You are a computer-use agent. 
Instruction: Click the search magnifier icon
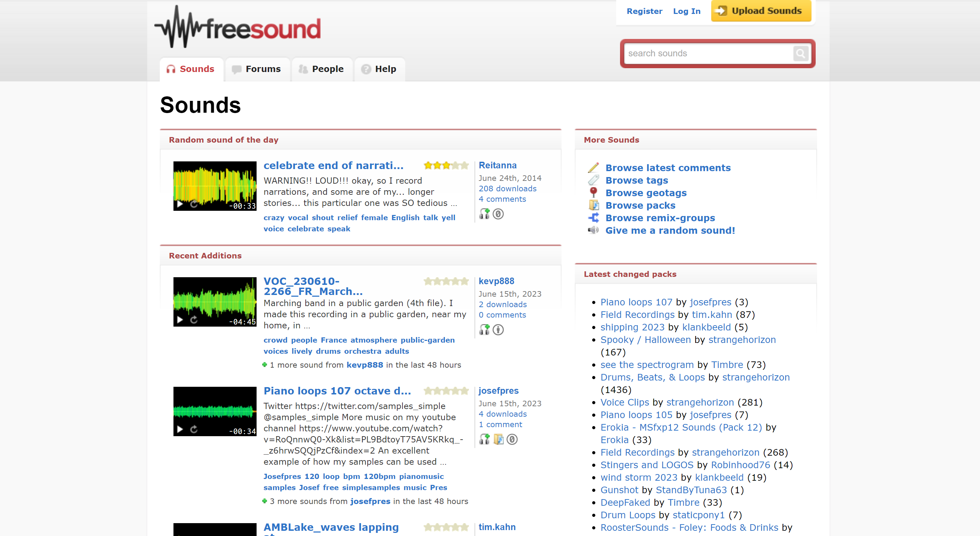click(801, 54)
